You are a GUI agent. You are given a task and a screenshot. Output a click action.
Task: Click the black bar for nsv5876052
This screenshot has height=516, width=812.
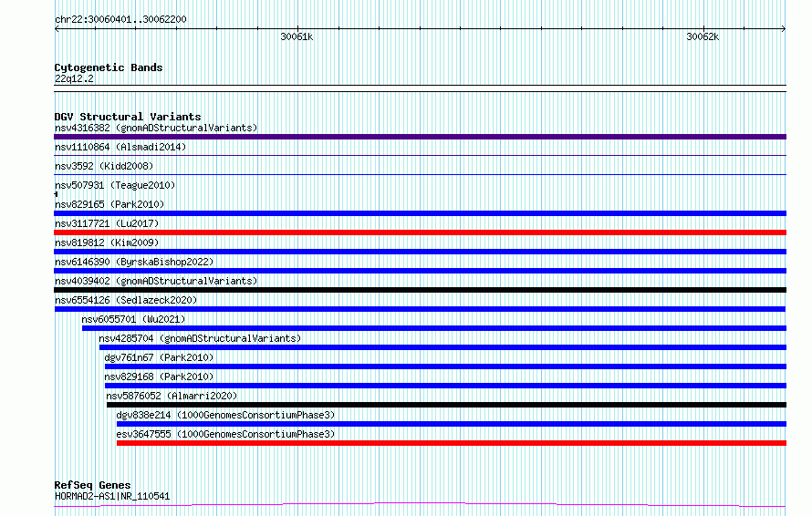point(446,405)
